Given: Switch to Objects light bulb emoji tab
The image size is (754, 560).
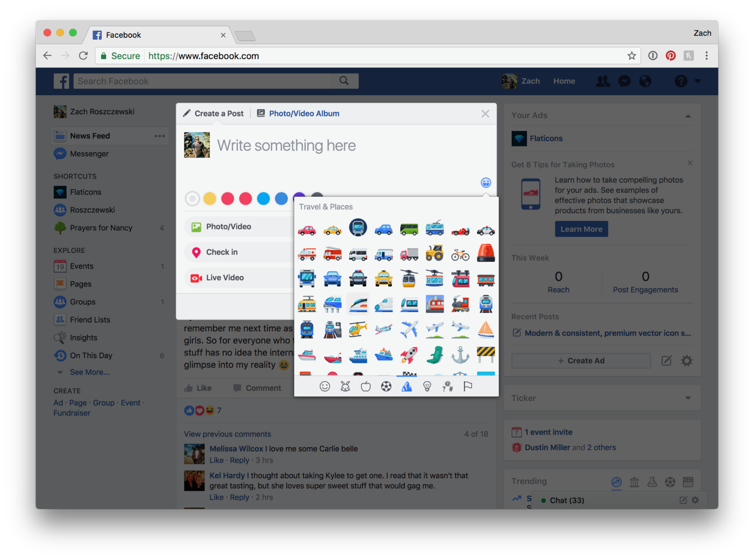Looking at the screenshot, I should coord(427,386).
